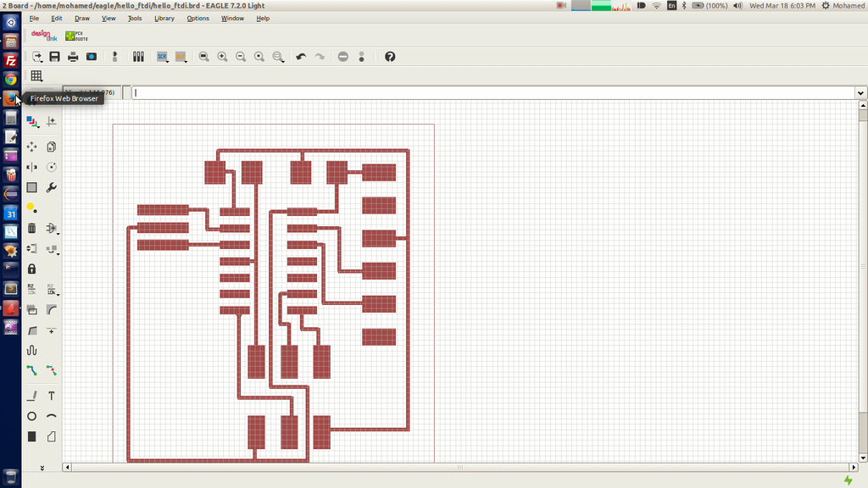Select the Optimize tool

(52, 330)
